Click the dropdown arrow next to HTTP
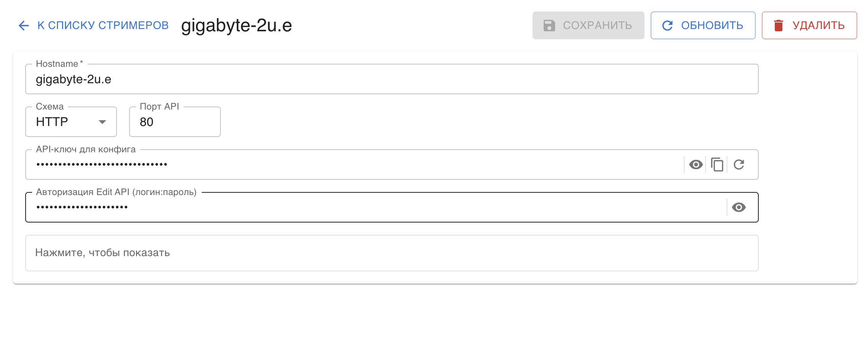 pos(102,122)
